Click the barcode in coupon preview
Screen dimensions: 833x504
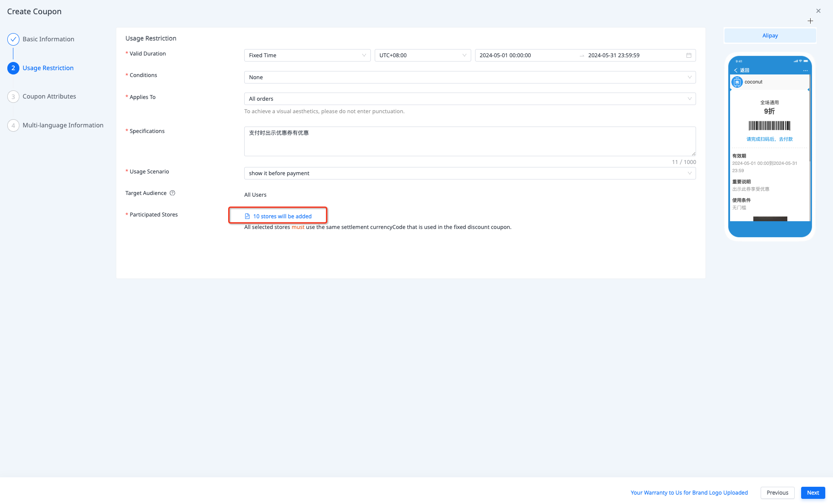[x=769, y=126]
